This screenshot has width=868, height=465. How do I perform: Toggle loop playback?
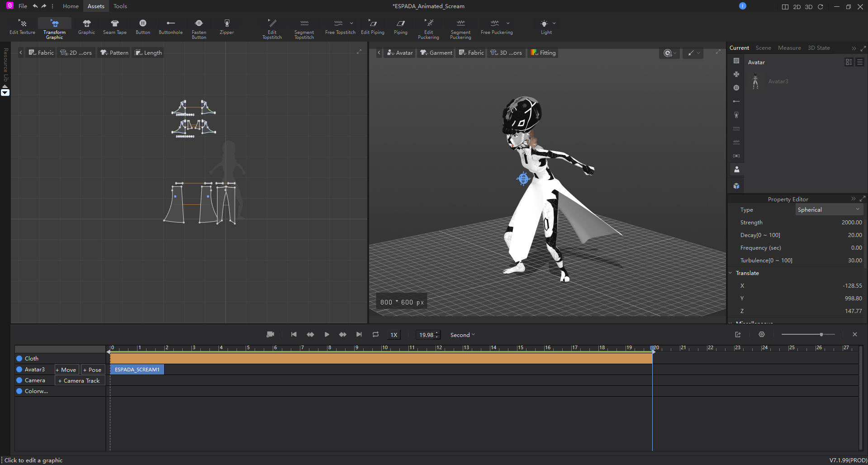(375, 334)
